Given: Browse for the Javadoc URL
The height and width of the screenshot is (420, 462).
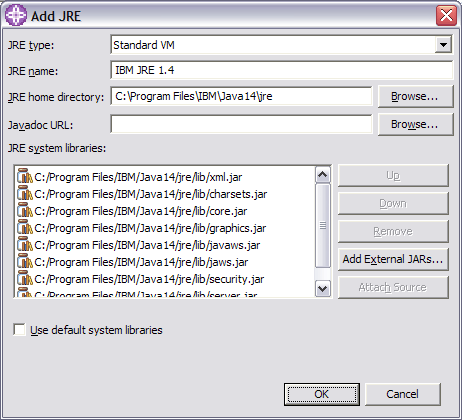Looking at the screenshot, I should click(x=416, y=124).
